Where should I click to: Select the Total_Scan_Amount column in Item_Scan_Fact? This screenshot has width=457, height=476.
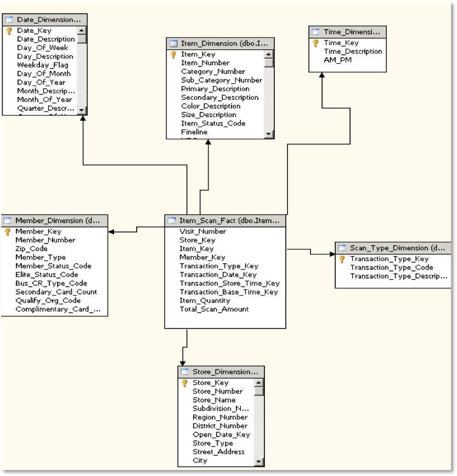tap(214, 309)
